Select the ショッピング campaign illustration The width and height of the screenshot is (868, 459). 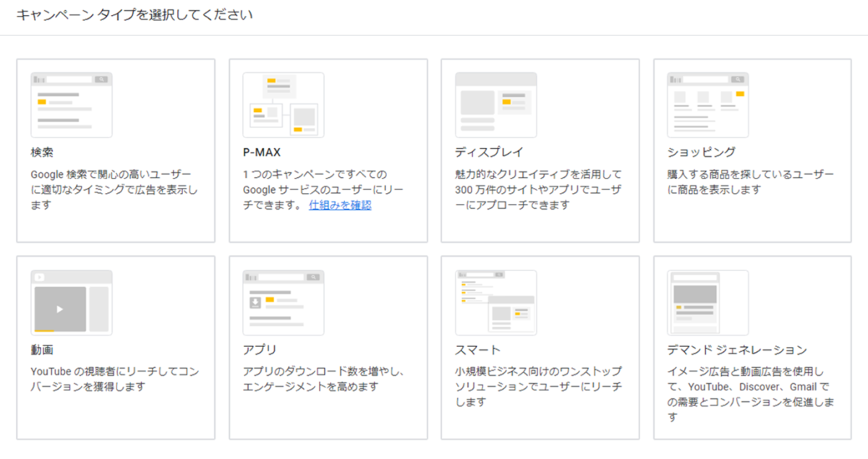point(708,105)
